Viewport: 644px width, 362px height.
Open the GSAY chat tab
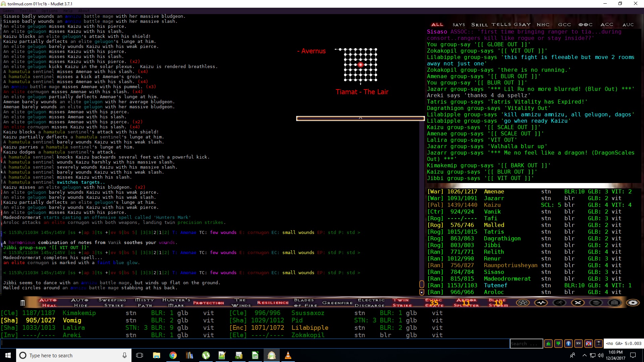tap(522, 24)
